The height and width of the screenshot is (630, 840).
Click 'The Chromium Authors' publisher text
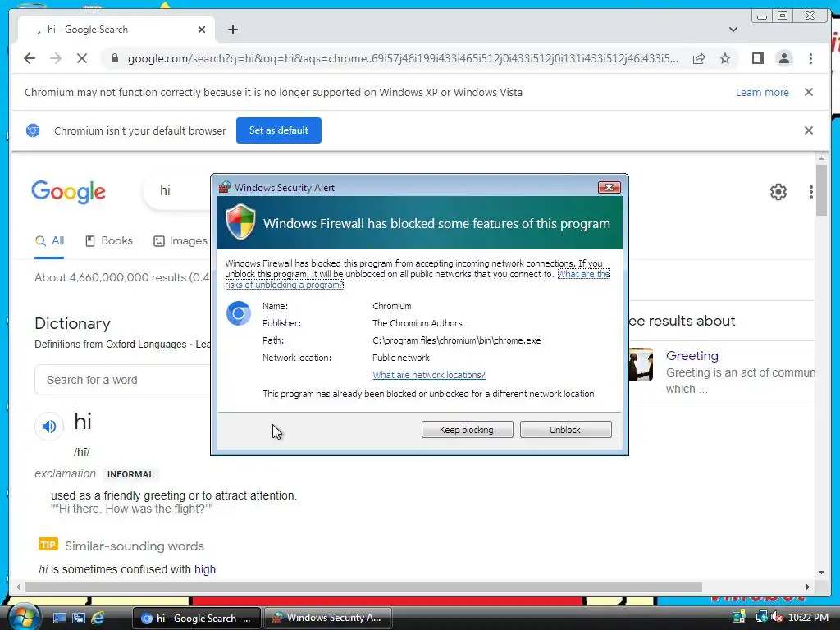pos(417,323)
